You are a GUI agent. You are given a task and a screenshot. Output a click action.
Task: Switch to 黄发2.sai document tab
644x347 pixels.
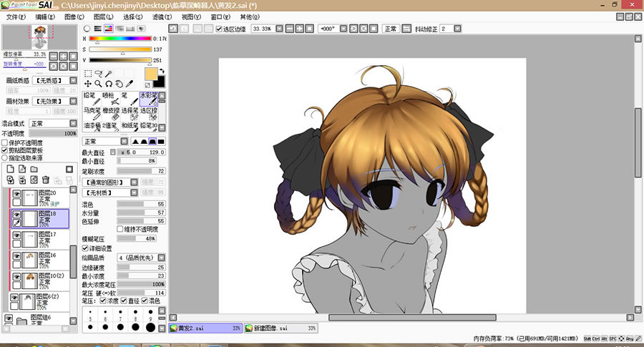click(x=205, y=328)
